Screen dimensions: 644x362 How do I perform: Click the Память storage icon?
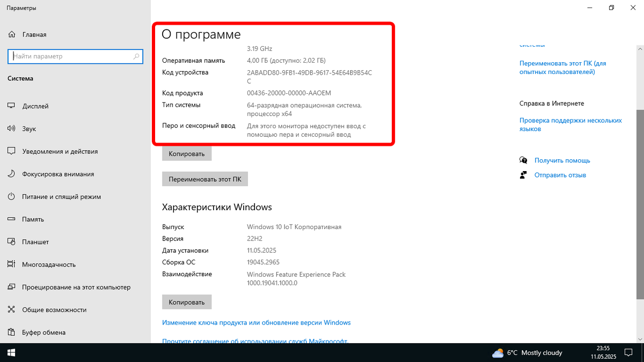tap(11, 219)
